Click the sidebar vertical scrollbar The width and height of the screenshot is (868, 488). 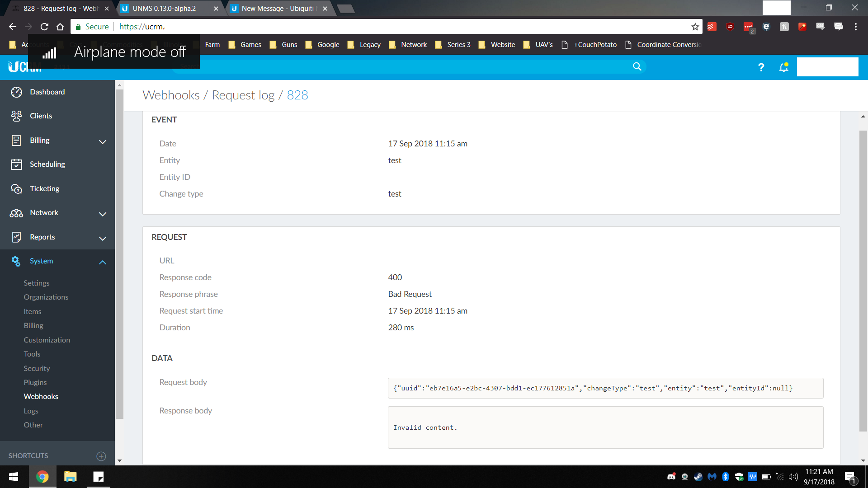(x=119, y=253)
